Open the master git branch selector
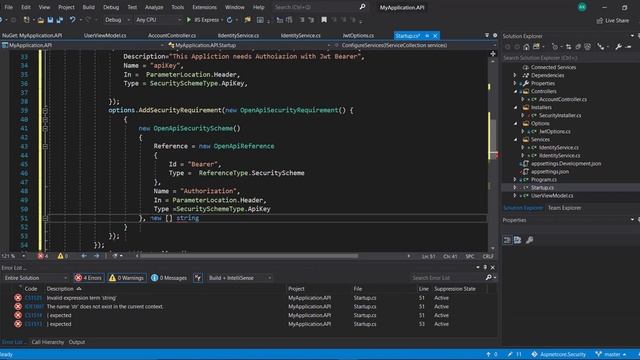Screen dimensions: 640x360 point(611,354)
